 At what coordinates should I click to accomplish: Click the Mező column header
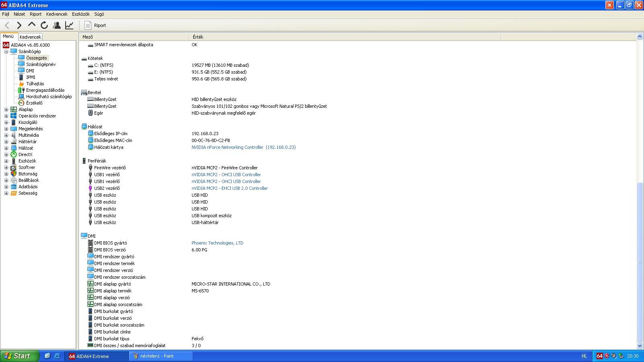click(134, 37)
